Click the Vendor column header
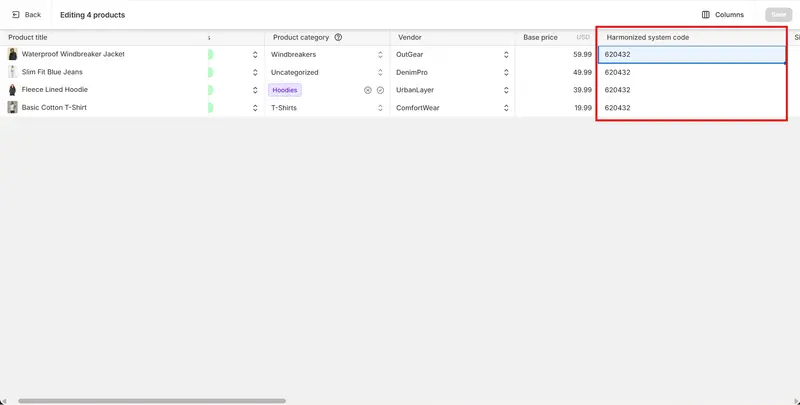 point(410,37)
